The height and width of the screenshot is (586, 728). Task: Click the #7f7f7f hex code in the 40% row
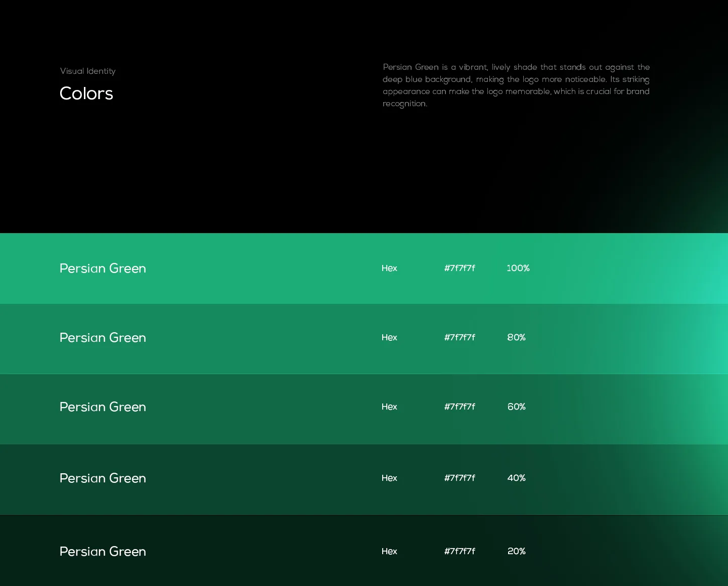pyautogui.click(x=460, y=478)
